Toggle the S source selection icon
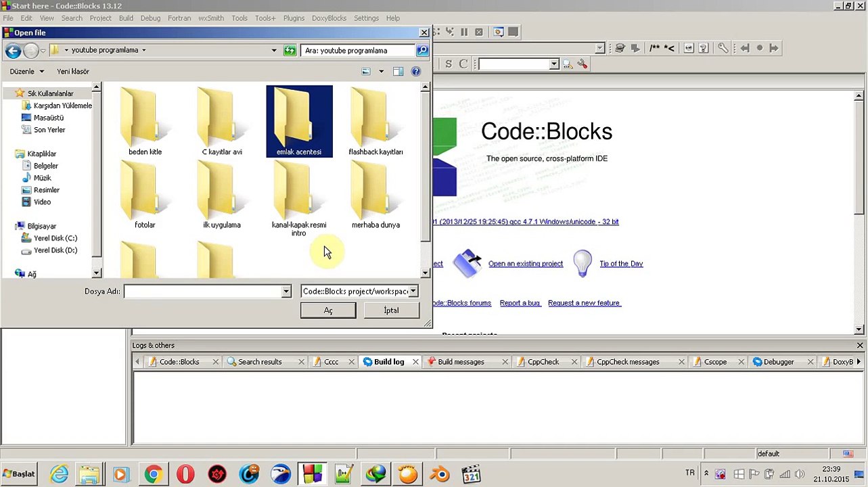Screen dimensions: 868x487 tap(448, 64)
